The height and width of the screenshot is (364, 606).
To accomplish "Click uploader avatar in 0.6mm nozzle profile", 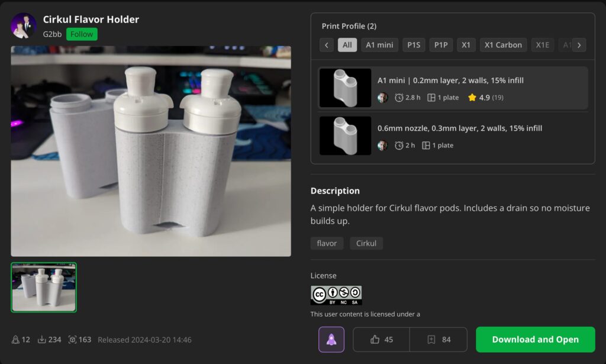I will [383, 146].
